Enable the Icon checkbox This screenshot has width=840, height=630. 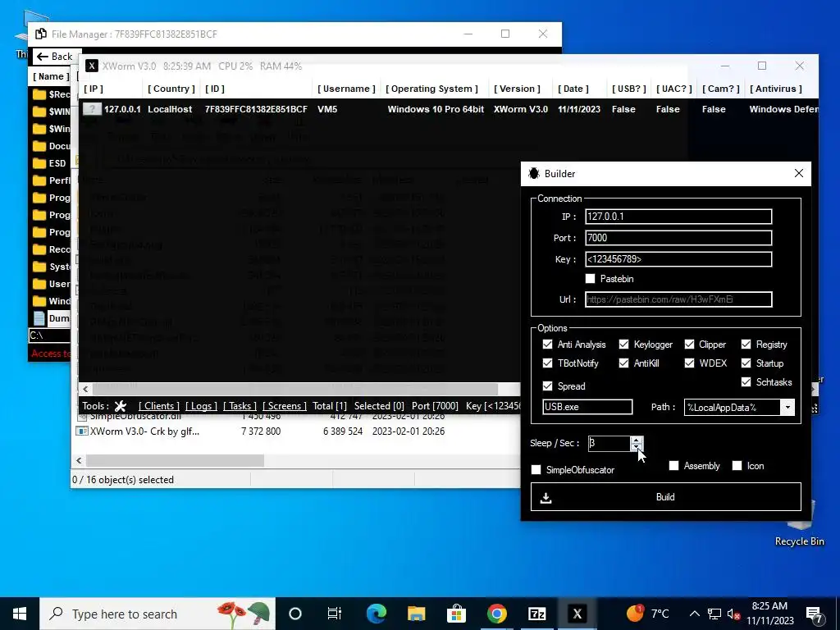pos(737,466)
